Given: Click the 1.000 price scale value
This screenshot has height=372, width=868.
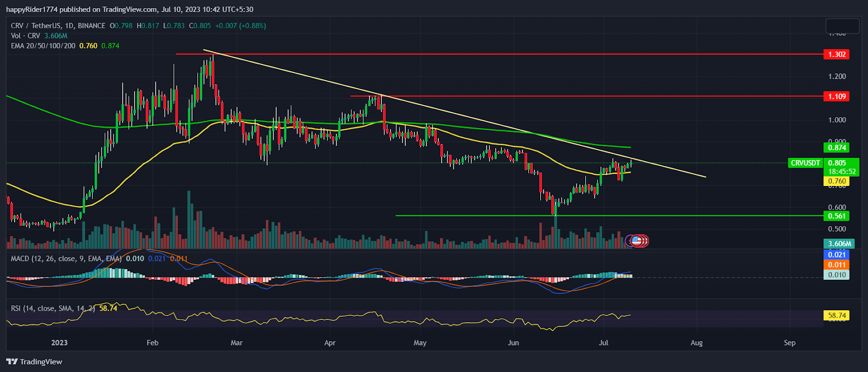Looking at the screenshot, I should click(x=837, y=120).
